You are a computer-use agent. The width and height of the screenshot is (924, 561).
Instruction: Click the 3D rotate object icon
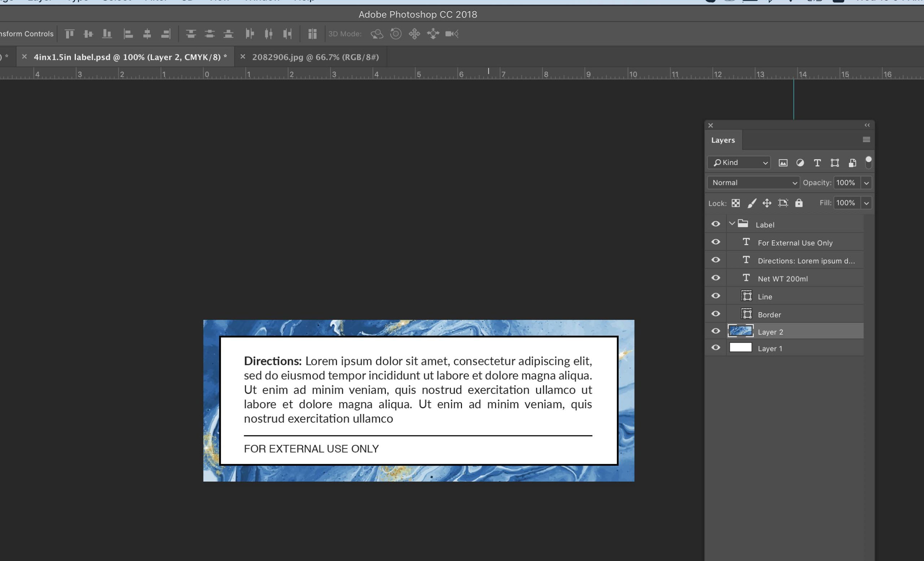tap(376, 34)
